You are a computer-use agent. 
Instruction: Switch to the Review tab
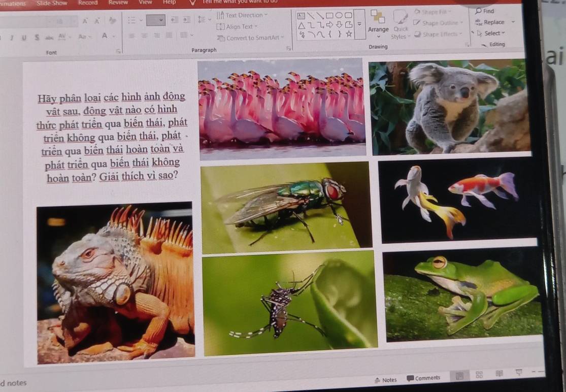coord(118,3)
